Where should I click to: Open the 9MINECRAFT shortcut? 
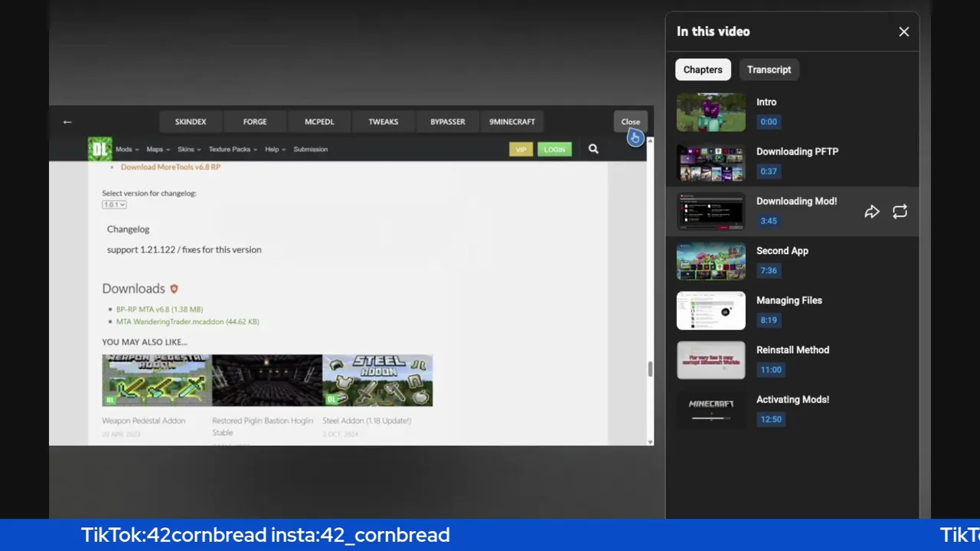tap(512, 122)
